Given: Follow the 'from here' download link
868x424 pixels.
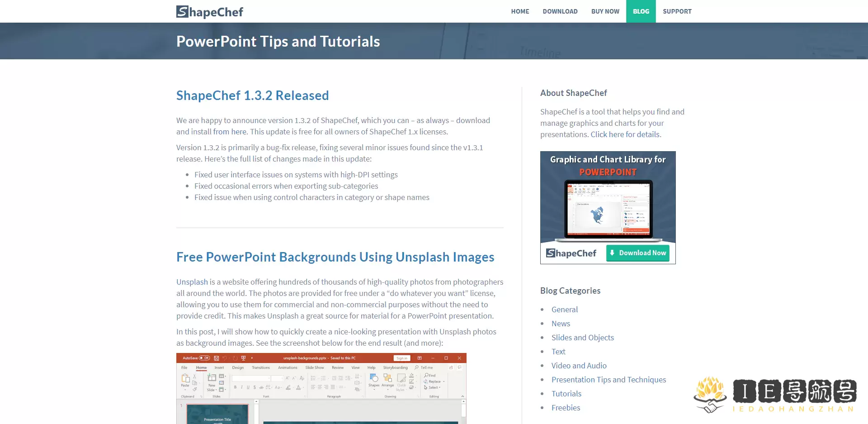Looking at the screenshot, I should click(230, 132).
